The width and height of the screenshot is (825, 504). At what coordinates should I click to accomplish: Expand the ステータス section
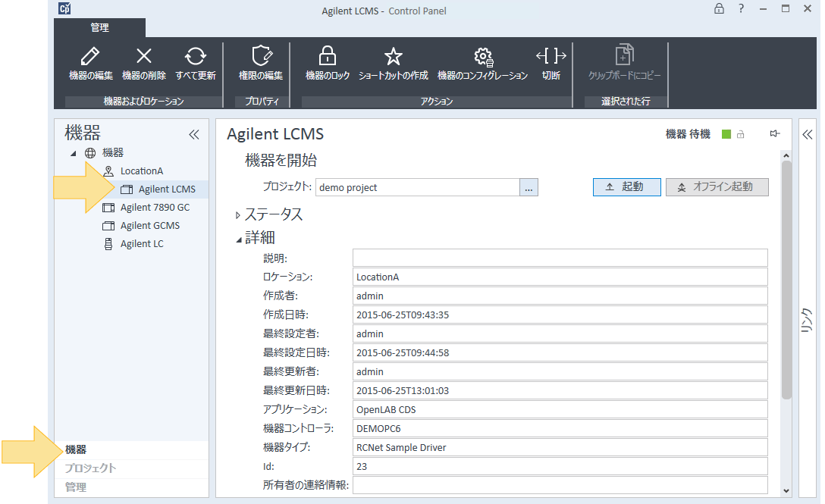(238, 215)
